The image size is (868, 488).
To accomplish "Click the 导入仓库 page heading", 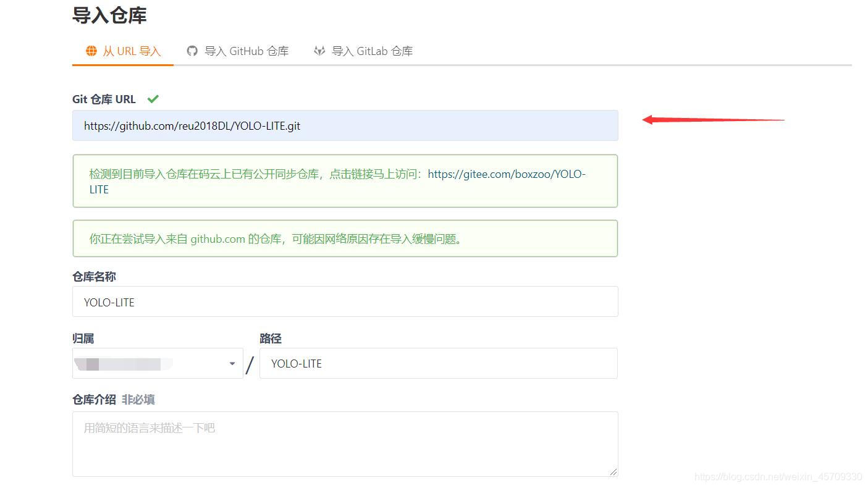I will [109, 15].
